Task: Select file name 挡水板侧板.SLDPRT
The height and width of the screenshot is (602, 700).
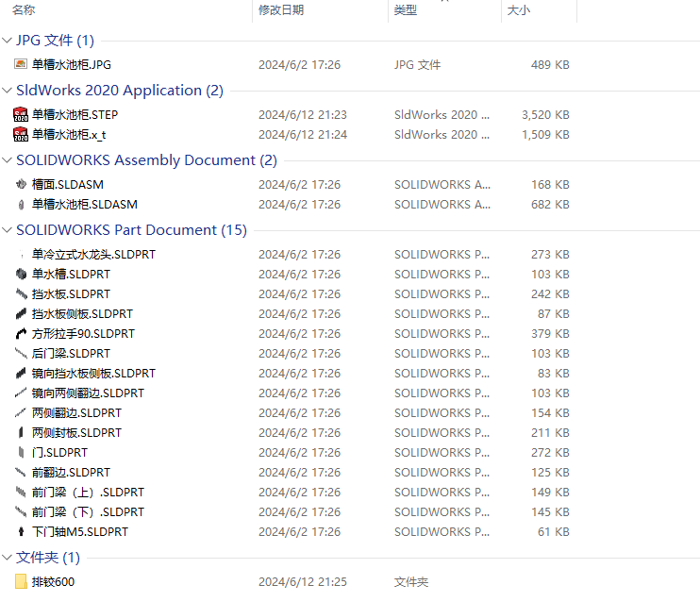Action: [x=82, y=314]
